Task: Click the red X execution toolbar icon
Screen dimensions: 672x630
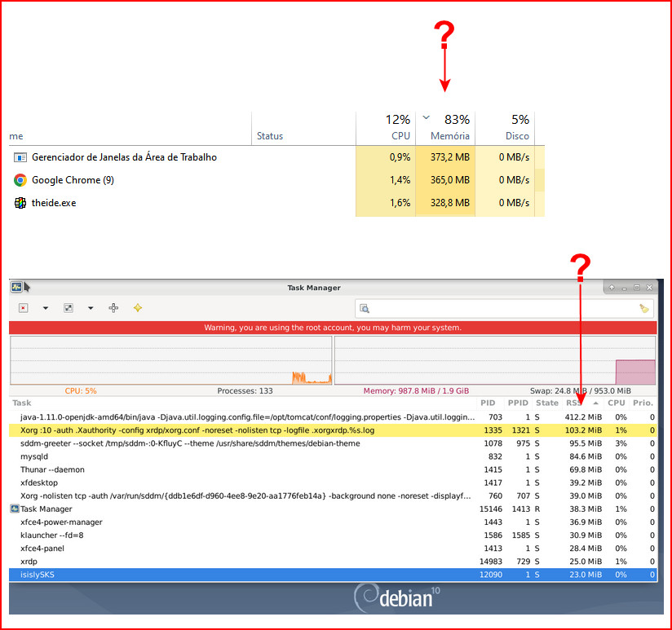Action: [23, 308]
